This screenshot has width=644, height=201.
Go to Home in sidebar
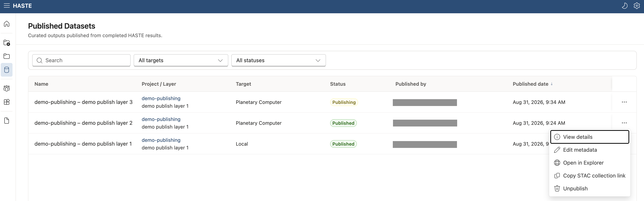pyautogui.click(x=7, y=24)
